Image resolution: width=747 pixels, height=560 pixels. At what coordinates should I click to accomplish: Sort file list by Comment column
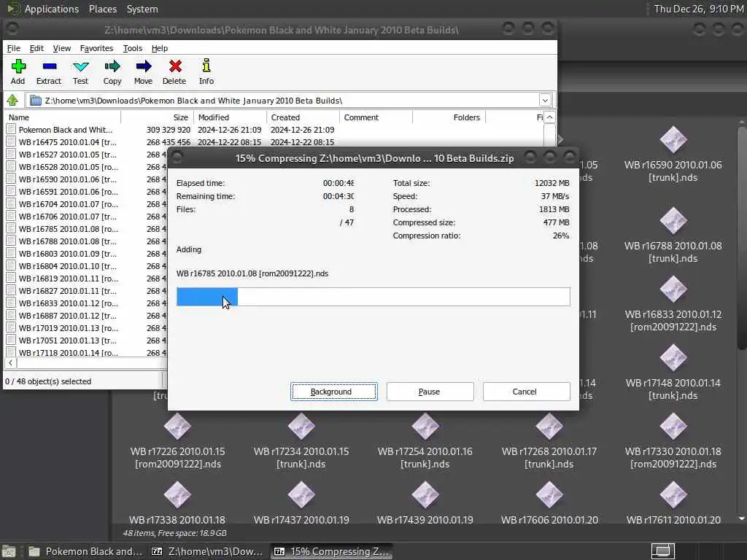[x=376, y=117]
